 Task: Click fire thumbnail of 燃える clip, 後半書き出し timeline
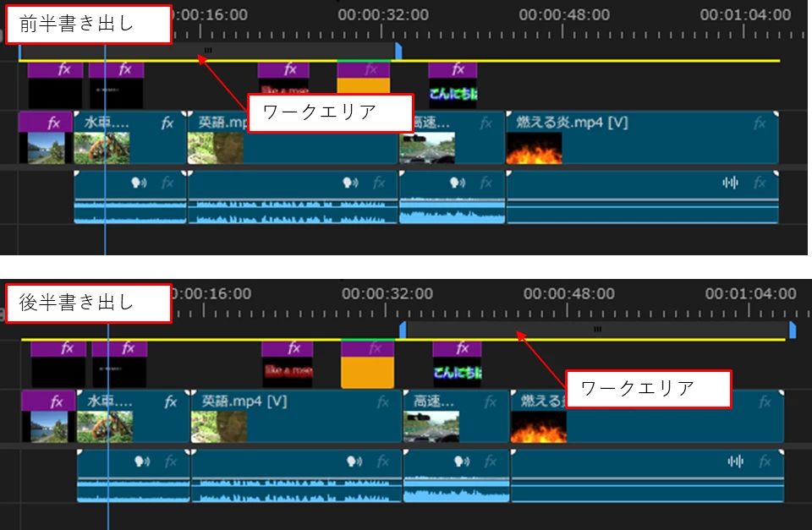tap(539, 427)
